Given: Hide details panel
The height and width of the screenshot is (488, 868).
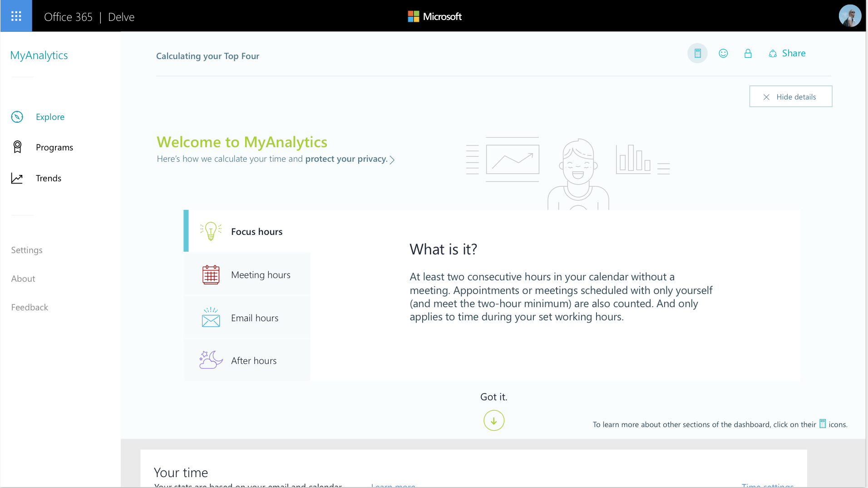Looking at the screenshot, I should 790,97.
